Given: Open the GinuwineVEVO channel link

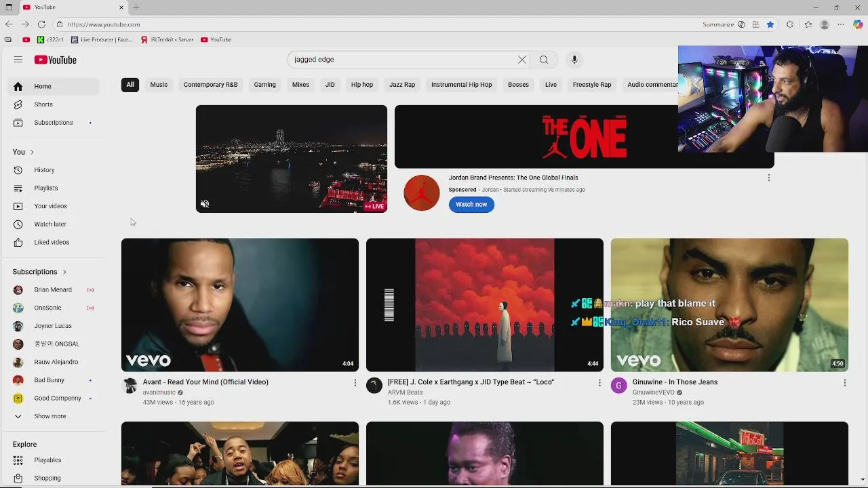Looking at the screenshot, I should coord(654,392).
